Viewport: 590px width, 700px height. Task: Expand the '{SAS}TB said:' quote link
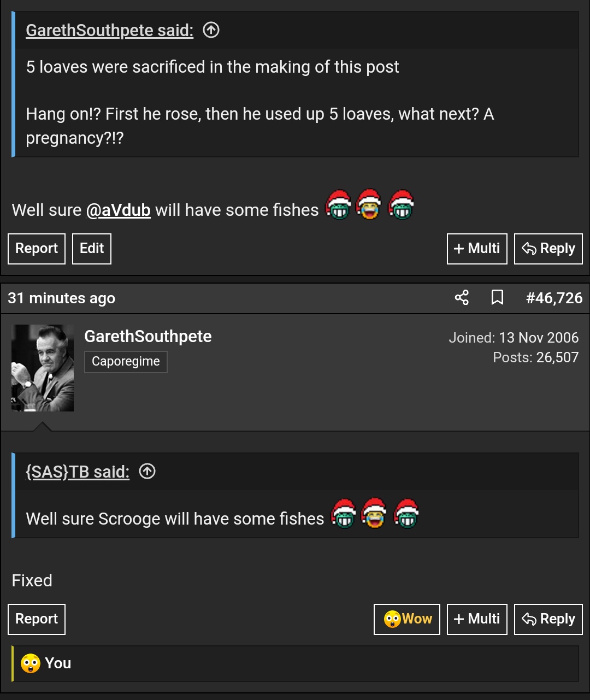point(78,472)
